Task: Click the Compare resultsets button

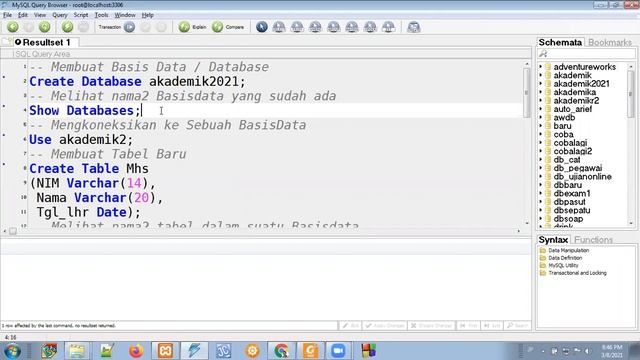Action: point(228,27)
